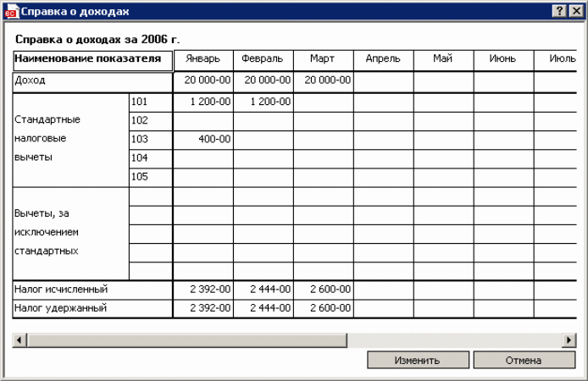This screenshot has height=381, width=588.
Task: Select the Февраль column header
Action: click(x=263, y=60)
